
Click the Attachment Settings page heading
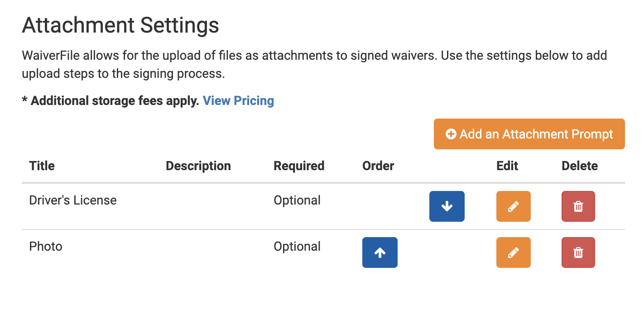(120, 25)
